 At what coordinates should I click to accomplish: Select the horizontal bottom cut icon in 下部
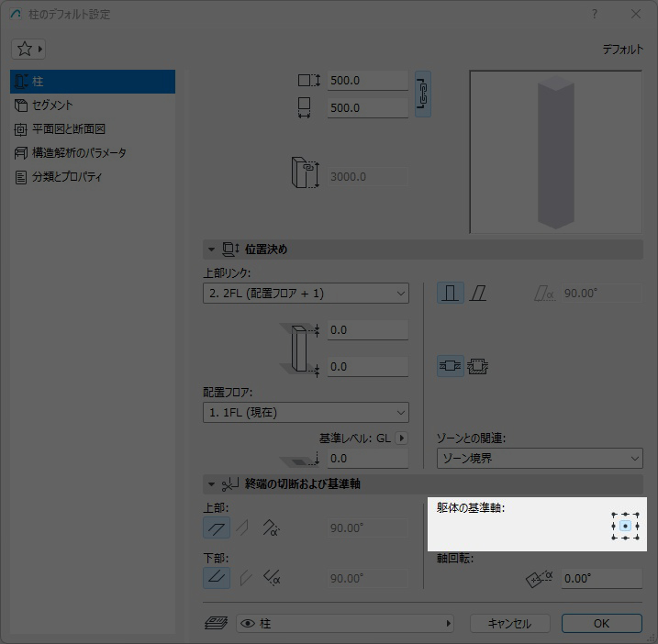pos(217,578)
